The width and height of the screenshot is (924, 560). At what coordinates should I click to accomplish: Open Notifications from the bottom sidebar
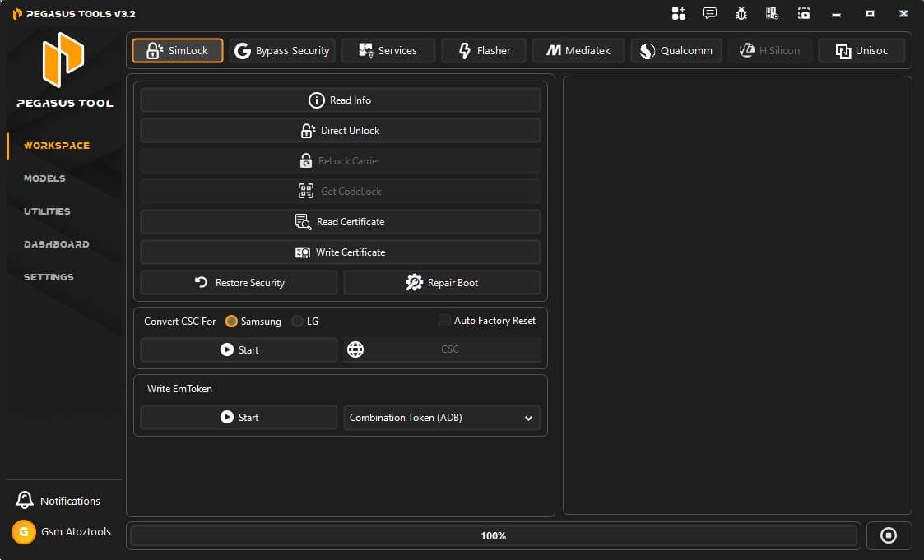59,500
